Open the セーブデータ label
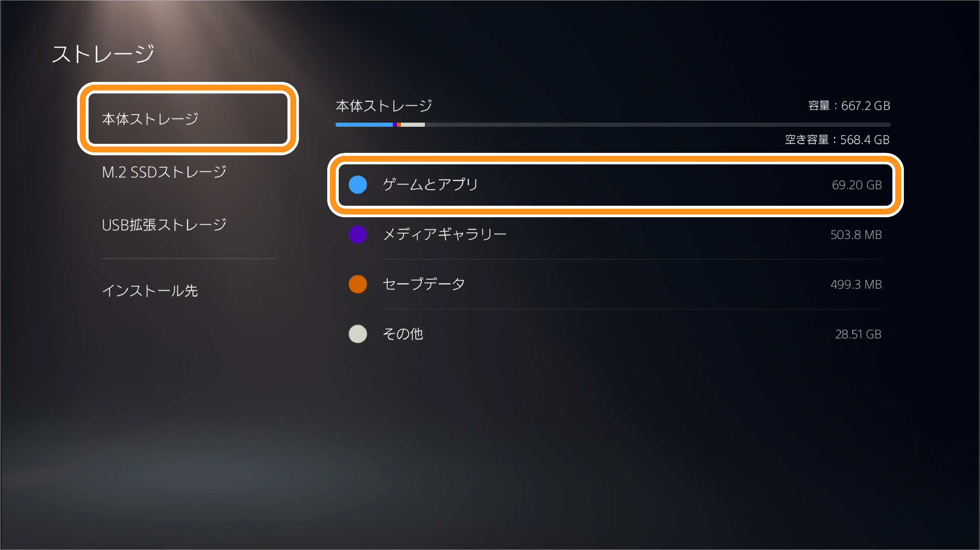This screenshot has width=980, height=550. (x=423, y=284)
